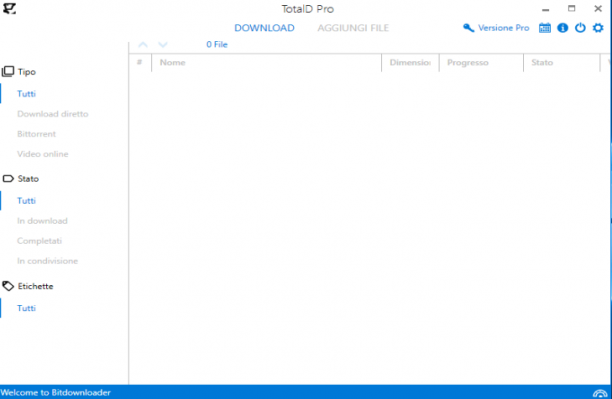The image size is (612, 399).
Task: Switch to the DOWNLOAD tab
Action: 264,28
